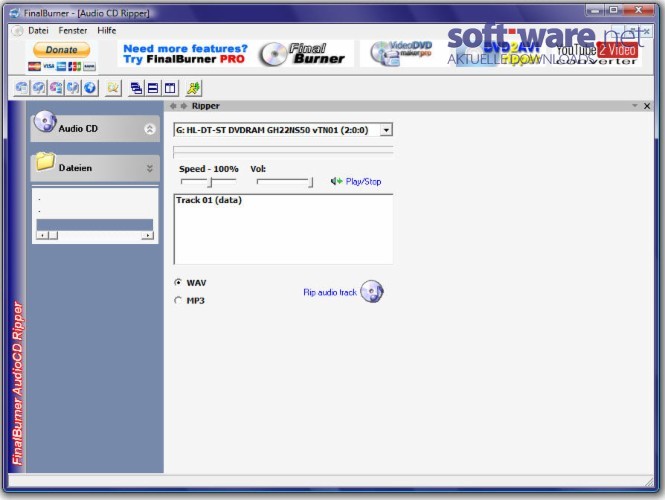
Task: Open the Fenster menu
Action: coord(73,31)
